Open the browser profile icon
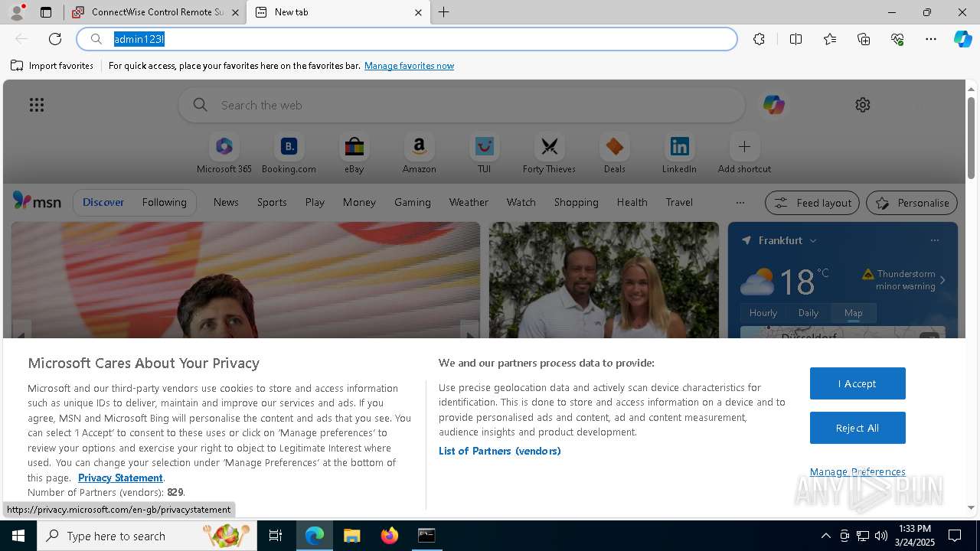This screenshot has height=551, width=980. [17, 12]
